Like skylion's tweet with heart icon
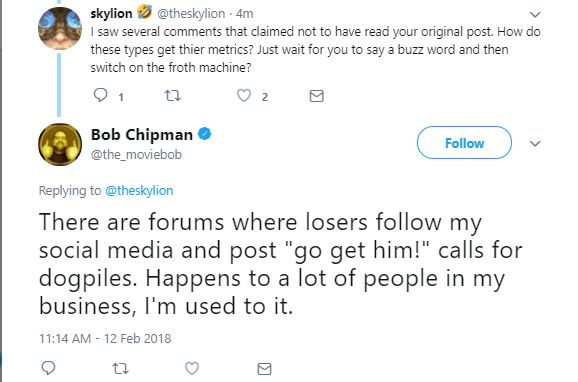 point(244,96)
